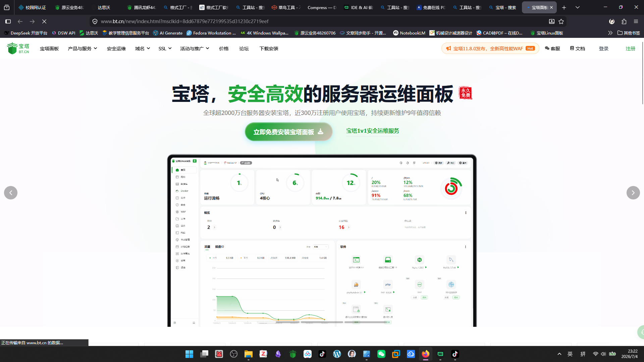Click the volume tray icon

coord(603,354)
